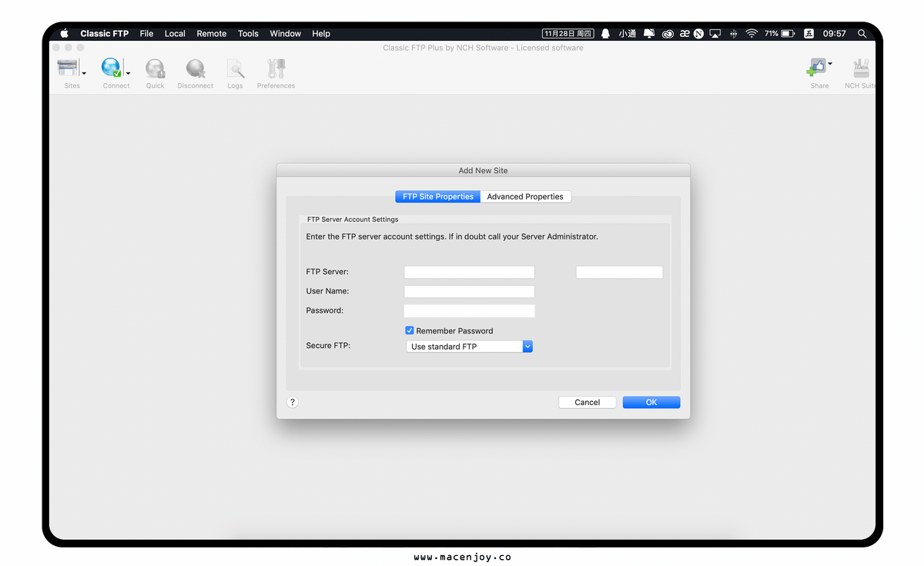Click the Bluetooth menu bar icon
Screen dimensions: 924x566
click(733, 34)
